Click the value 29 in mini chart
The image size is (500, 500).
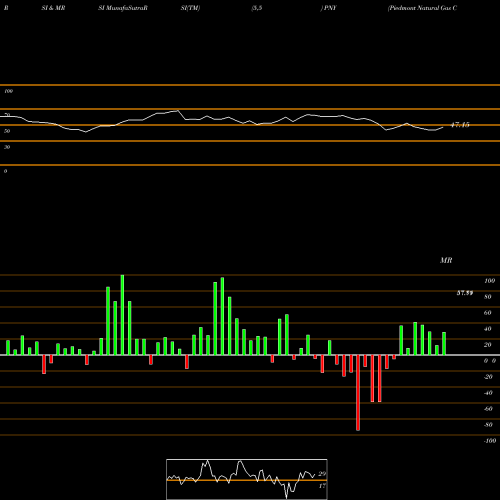pyautogui.click(x=322, y=474)
